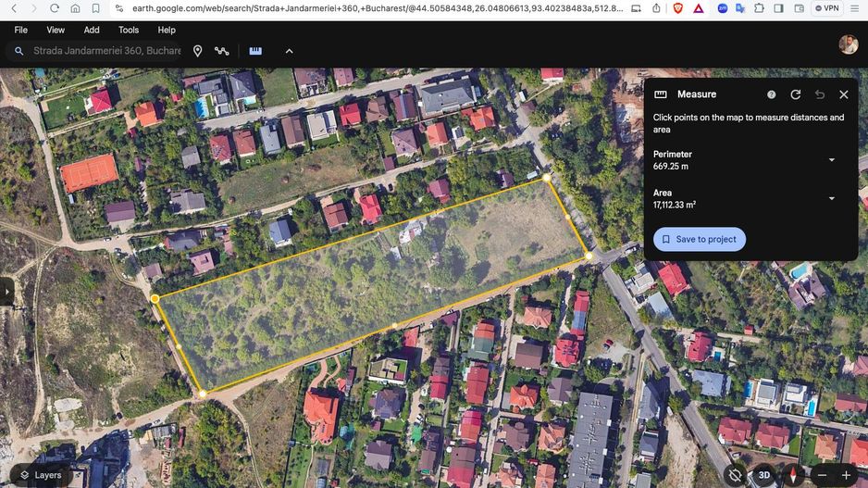The width and height of the screenshot is (868, 488).
Task: Click the Save to project button
Action: point(699,239)
